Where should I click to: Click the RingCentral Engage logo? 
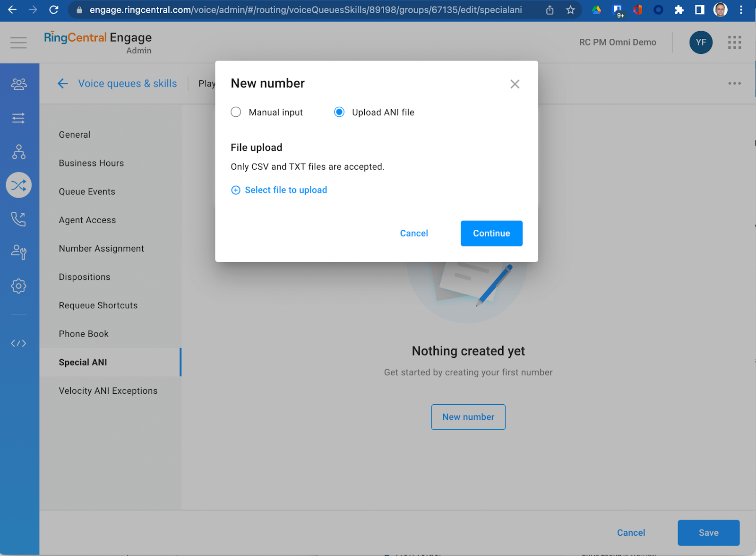[x=98, y=42]
